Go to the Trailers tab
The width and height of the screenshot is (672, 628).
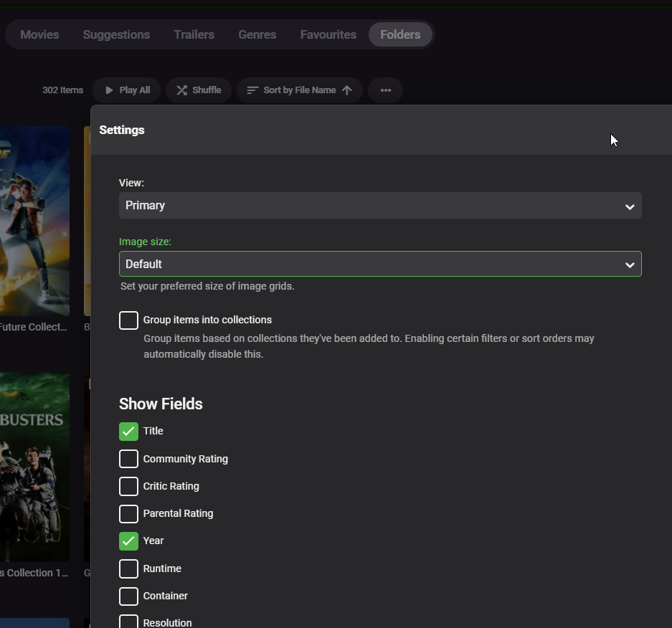(194, 34)
